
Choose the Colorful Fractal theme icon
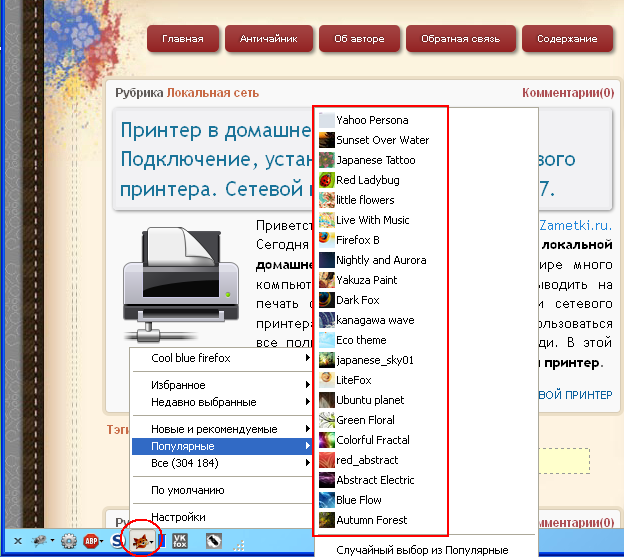point(326,440)
